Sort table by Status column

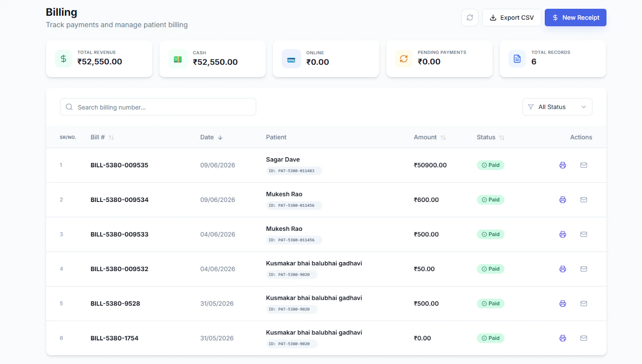(x=490, y=137)
